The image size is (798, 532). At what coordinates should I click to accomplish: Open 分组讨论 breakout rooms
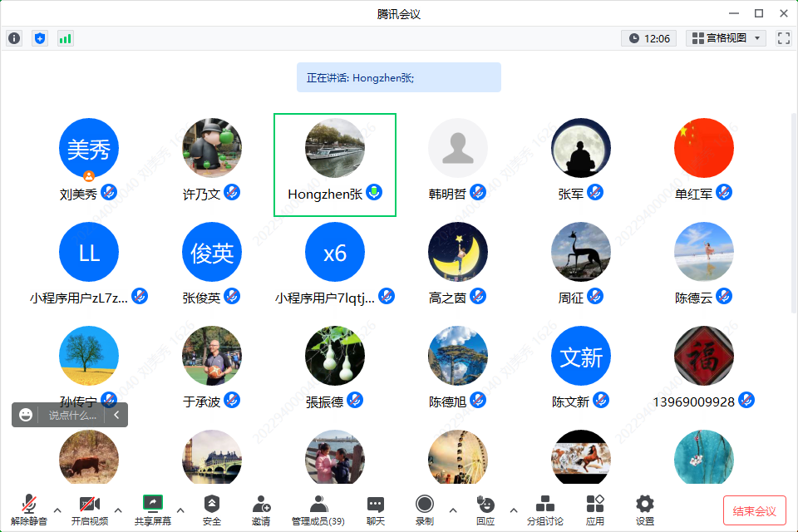[x=544, y=510]
